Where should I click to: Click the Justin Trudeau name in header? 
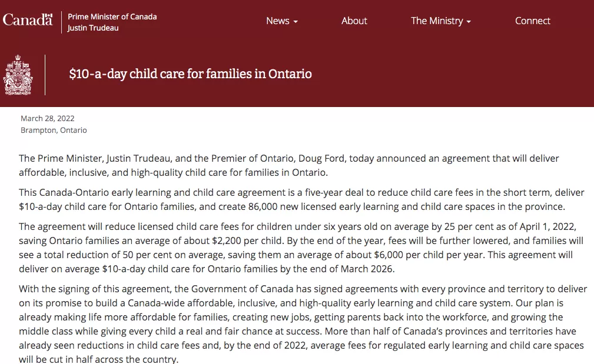point(93,28)
